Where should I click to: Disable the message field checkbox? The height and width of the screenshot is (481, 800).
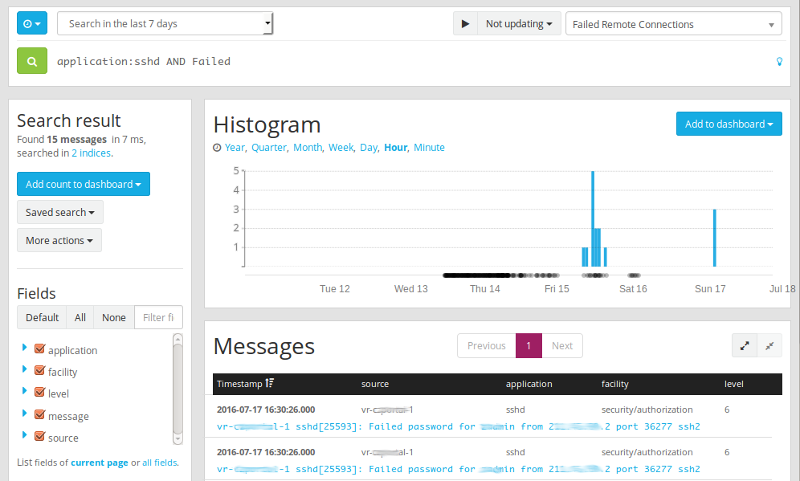tap(40, 416)
